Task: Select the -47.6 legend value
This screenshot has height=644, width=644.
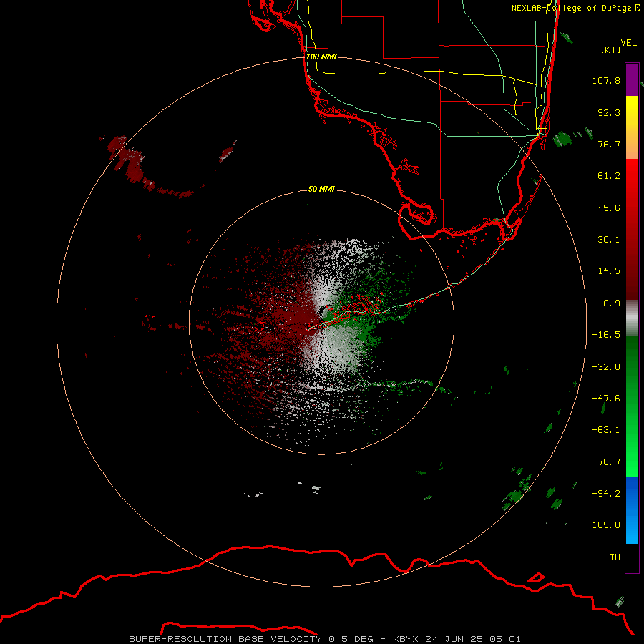Action: 606,399
